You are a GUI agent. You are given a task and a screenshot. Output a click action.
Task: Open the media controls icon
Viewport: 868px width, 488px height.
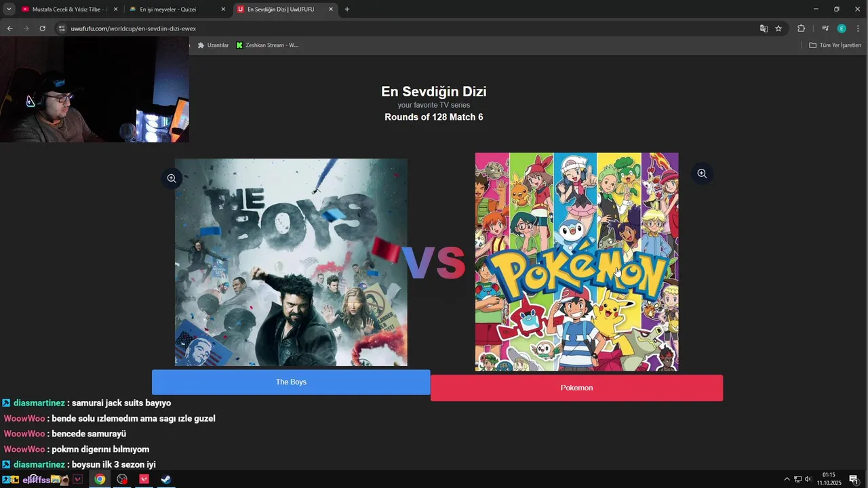(x=825, y=28)
